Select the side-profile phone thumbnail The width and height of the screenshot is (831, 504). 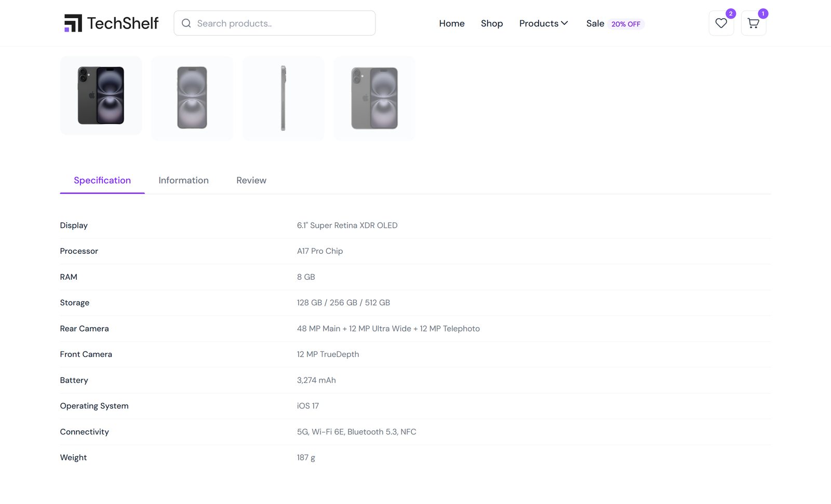click(283, 98)
